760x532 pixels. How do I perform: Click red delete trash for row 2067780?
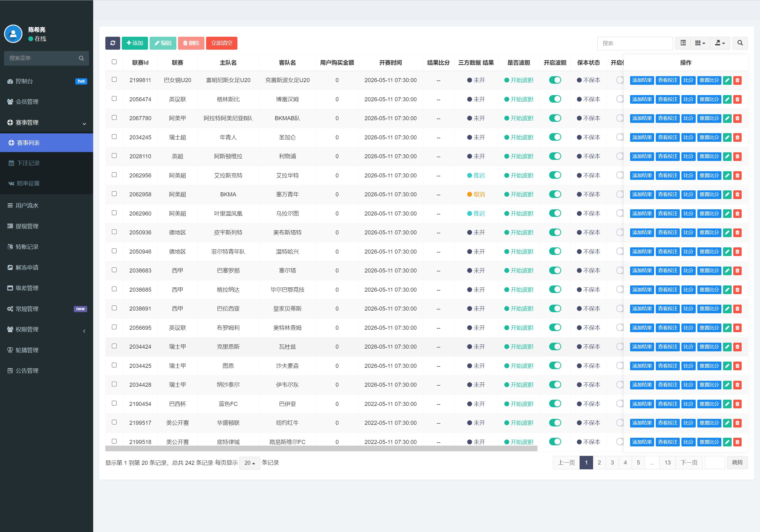pos(738,118)
